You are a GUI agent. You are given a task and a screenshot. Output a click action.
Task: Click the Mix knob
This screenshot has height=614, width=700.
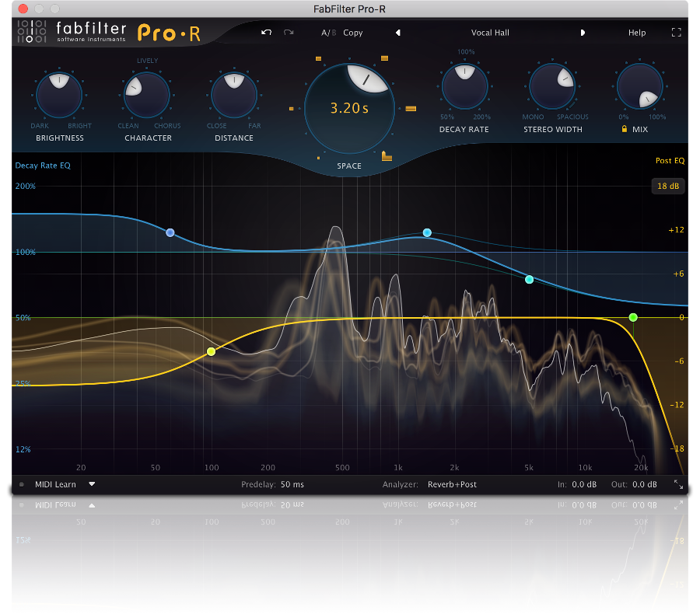coord(640,86)
